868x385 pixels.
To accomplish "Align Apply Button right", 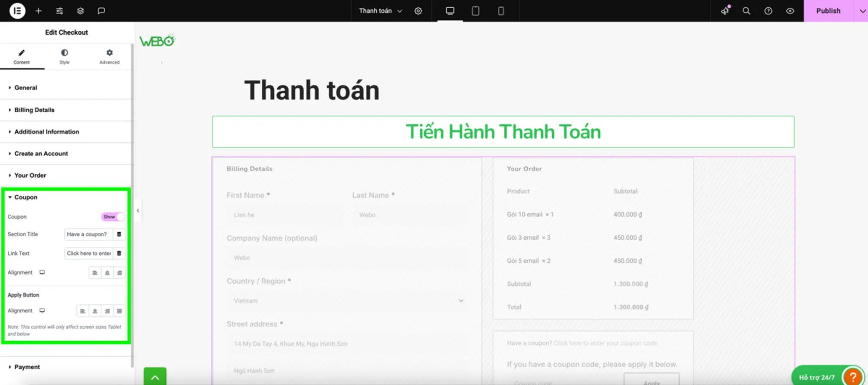I will [x=107, y=311].
